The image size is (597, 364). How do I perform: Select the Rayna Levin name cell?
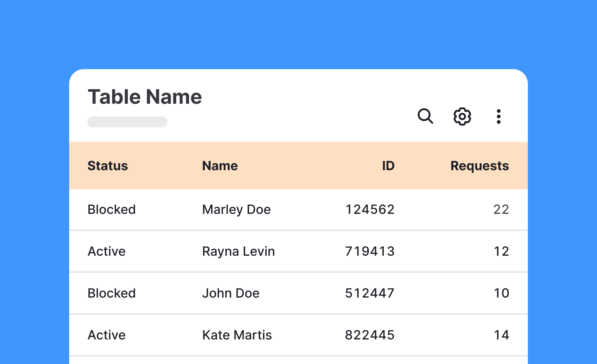(x=238, y=251)
